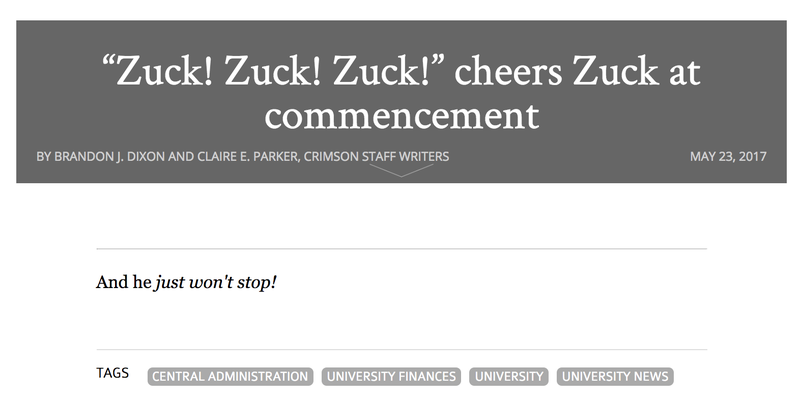The width and height of the screenshot is (800, 398).
Task: Click the standalone UNIVERSITY tag
Action: coord(509,377)
